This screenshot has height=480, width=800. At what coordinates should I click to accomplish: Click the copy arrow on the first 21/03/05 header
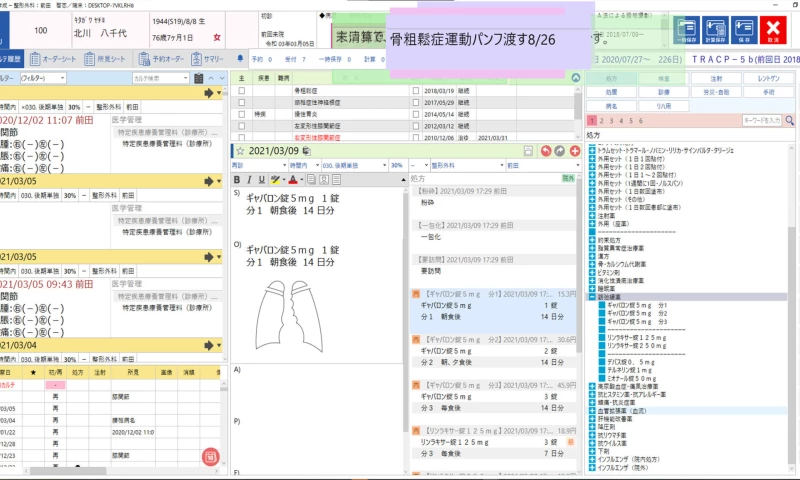pos(209,181)
